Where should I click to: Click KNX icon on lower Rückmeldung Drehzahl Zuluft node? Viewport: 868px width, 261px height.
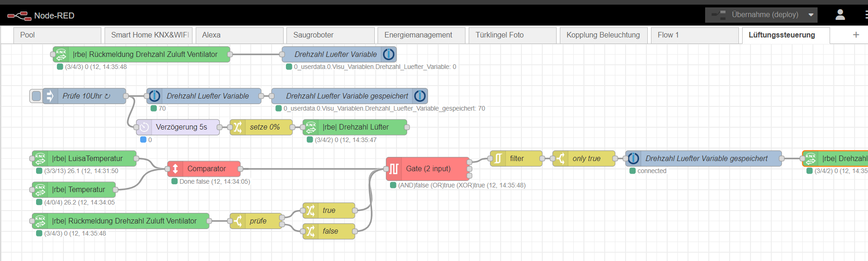point(40,221)
